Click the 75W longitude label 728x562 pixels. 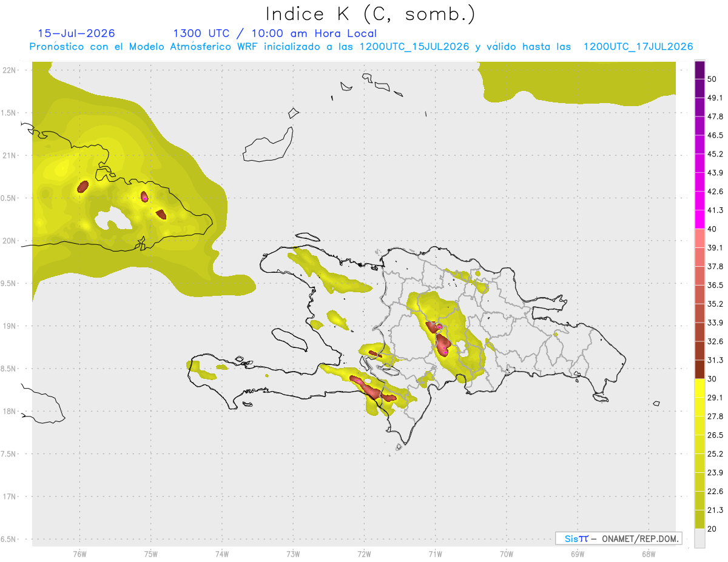point(150,554)
